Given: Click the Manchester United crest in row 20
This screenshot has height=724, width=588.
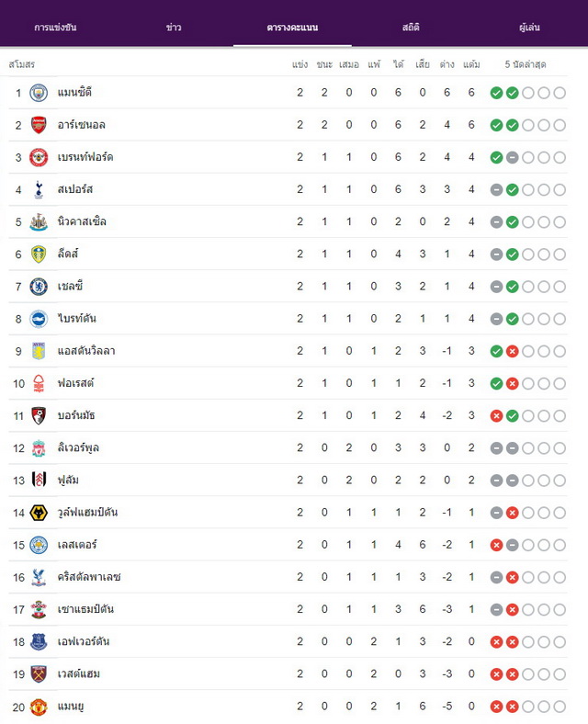Looking at the screenshot, I should [39, 707].
